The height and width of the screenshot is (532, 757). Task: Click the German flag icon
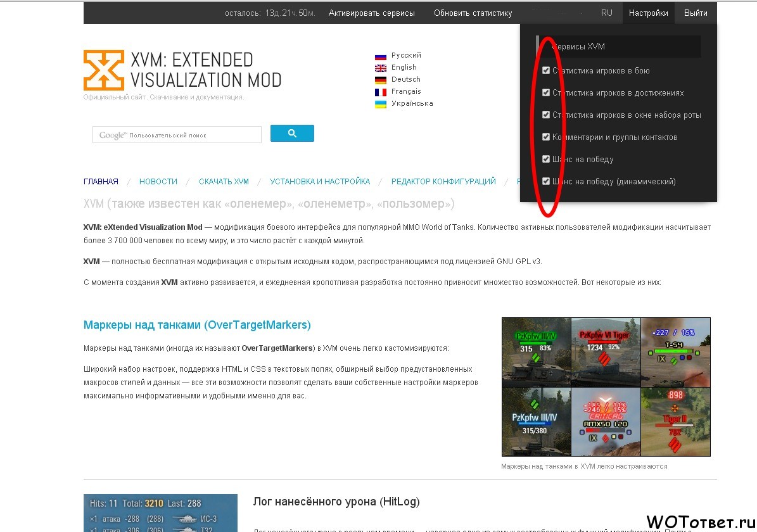381,80
